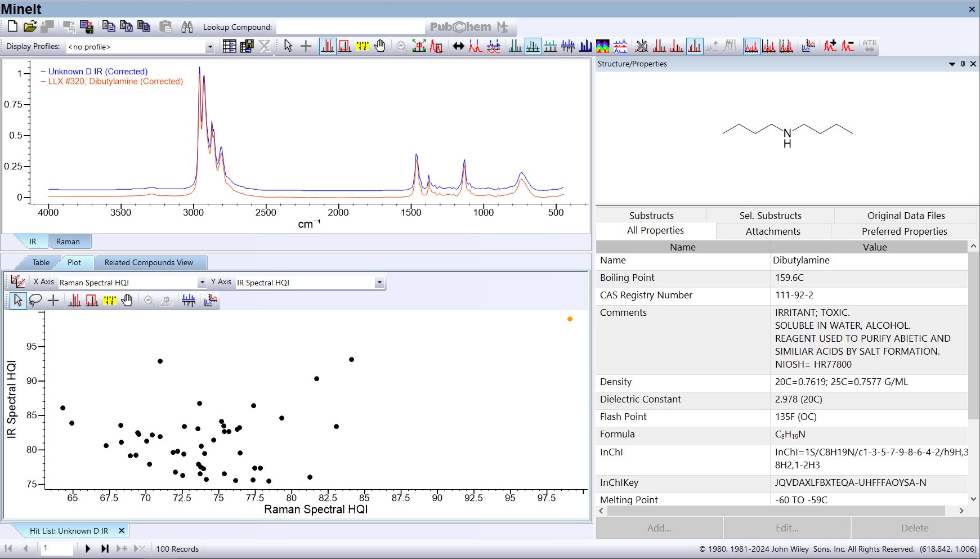Toggle the pin on Structure/Properties panel

click(x=963, y=64)
